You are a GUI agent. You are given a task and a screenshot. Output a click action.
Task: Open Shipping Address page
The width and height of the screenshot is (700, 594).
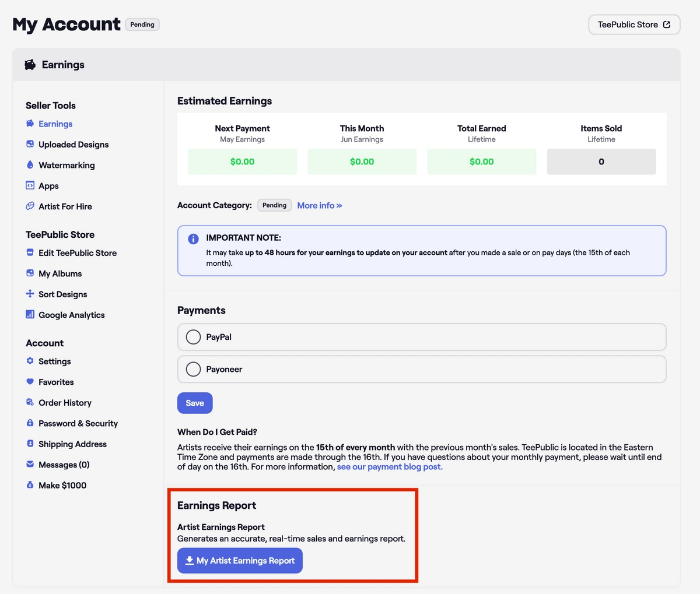(73, 444)
